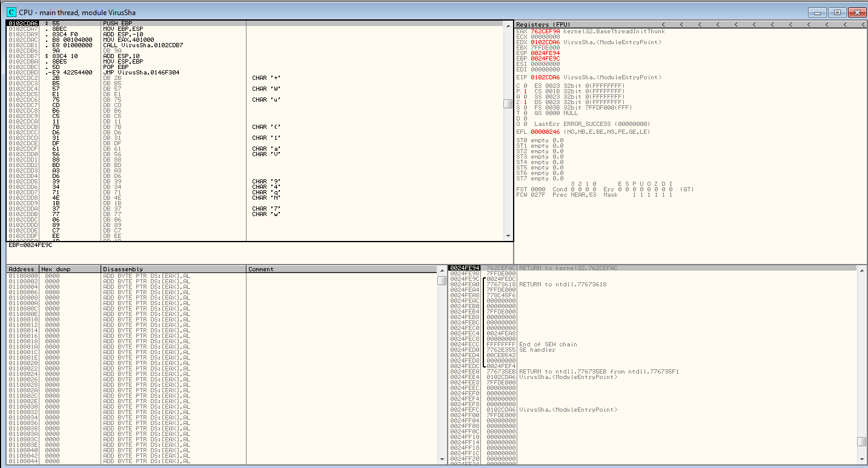Select dump row at address 01108000
This screenshot has width=868, height=468.
coord(222,275)
